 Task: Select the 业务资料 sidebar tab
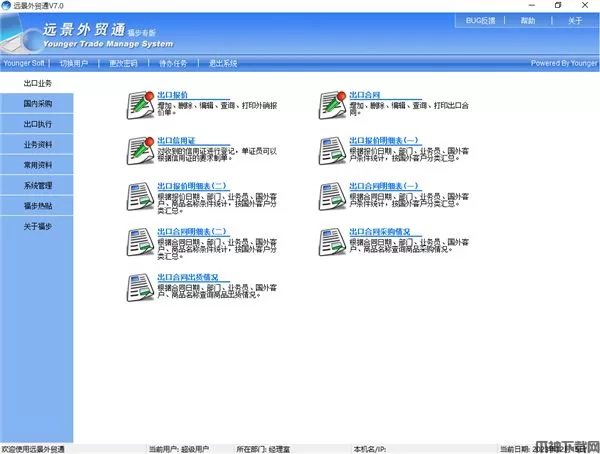[x=37, y=145]
